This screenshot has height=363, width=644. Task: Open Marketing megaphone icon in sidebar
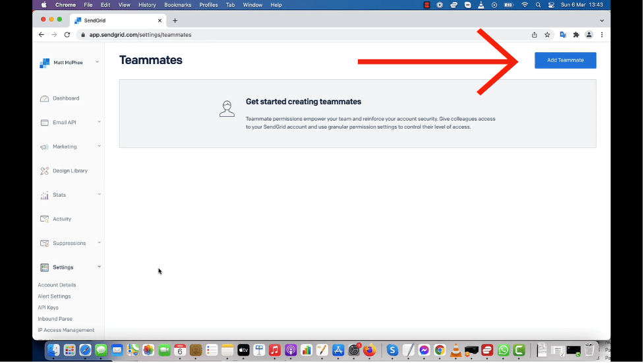tap(44, 147)
